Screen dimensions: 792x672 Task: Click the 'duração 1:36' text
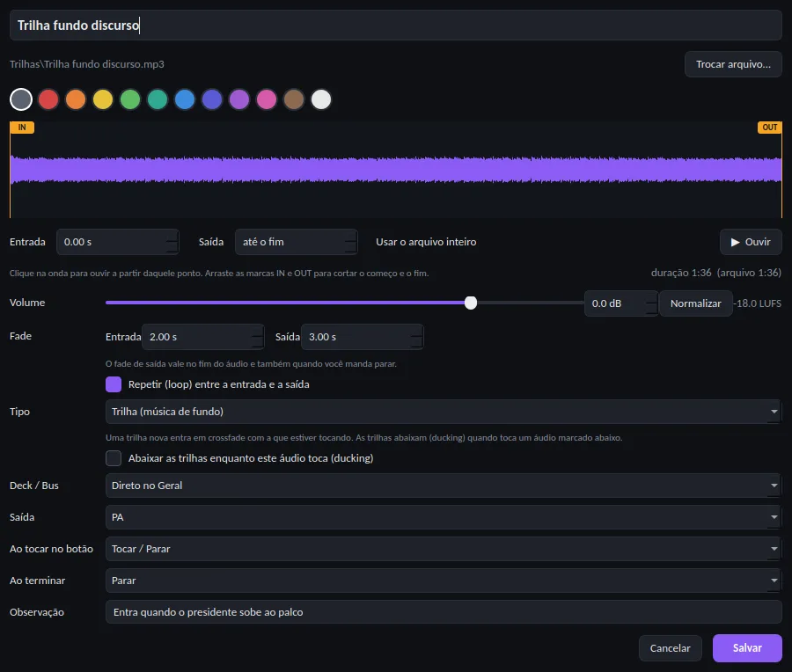coord(681,273)
